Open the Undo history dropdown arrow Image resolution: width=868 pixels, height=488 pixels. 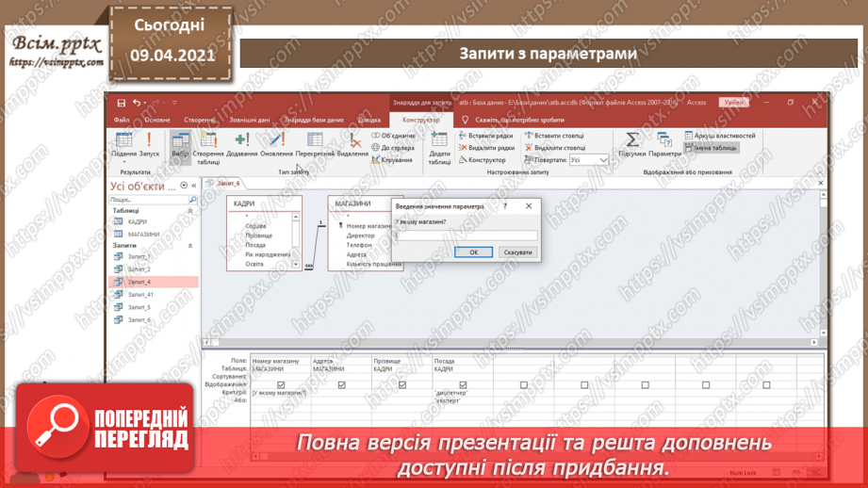click(x=145, y=103)
